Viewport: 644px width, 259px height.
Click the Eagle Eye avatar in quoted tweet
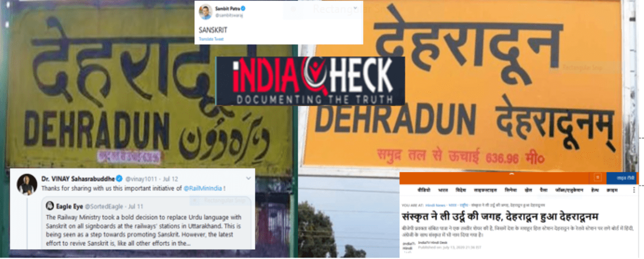click(x=50, y=206)
